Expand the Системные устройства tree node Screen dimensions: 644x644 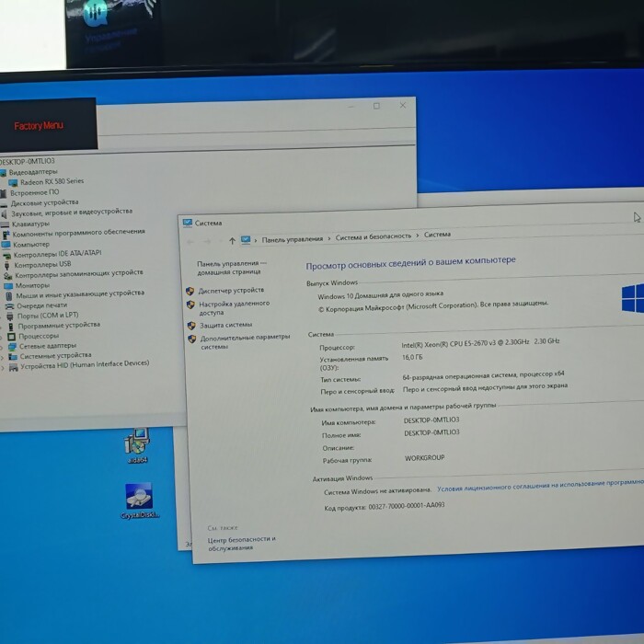[x=3, y=357]
